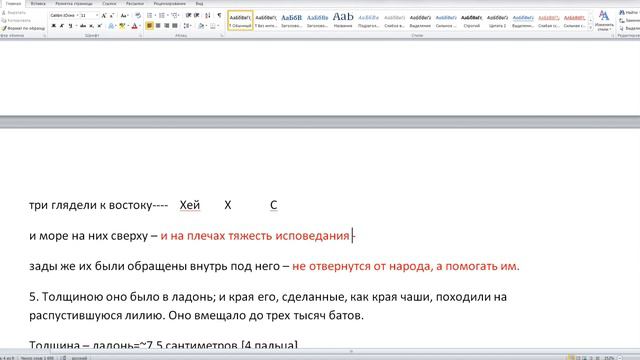640x360 pixels.
Task: Switch to Разметка страницы tab
Action: coord(74,4)
